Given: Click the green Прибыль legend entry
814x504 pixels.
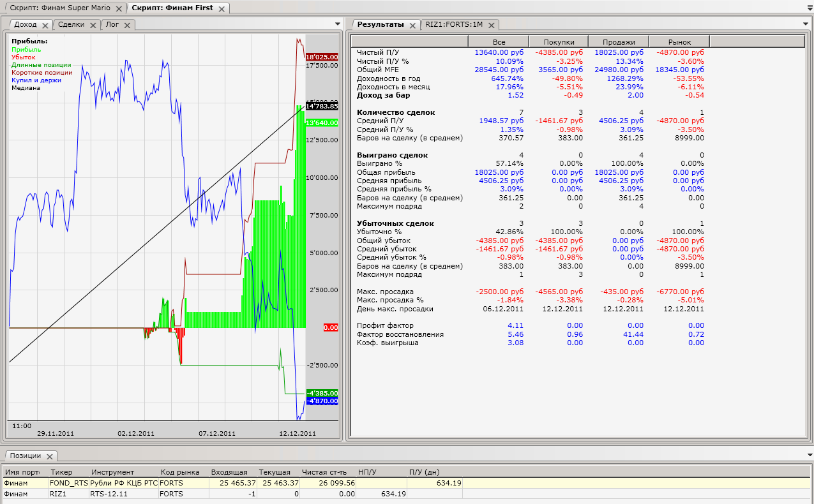Looking at the screenshot, I should (x=26, y=49).
